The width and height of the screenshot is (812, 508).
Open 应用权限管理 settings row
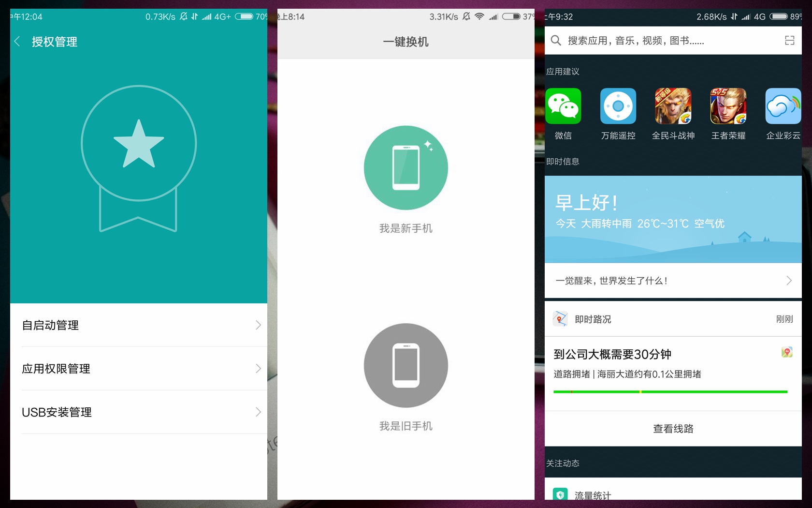pyautogui.click(x=139, y=369)
